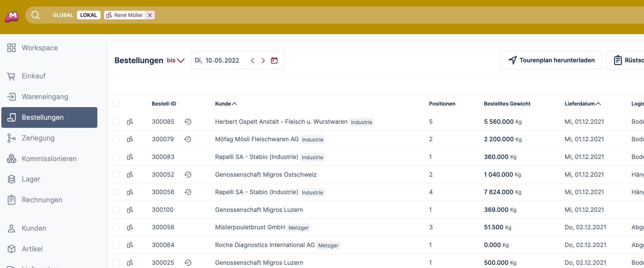This screenshot has height=268, width=644.
Task: Go to previous day arrow
Action: point(252,60)
